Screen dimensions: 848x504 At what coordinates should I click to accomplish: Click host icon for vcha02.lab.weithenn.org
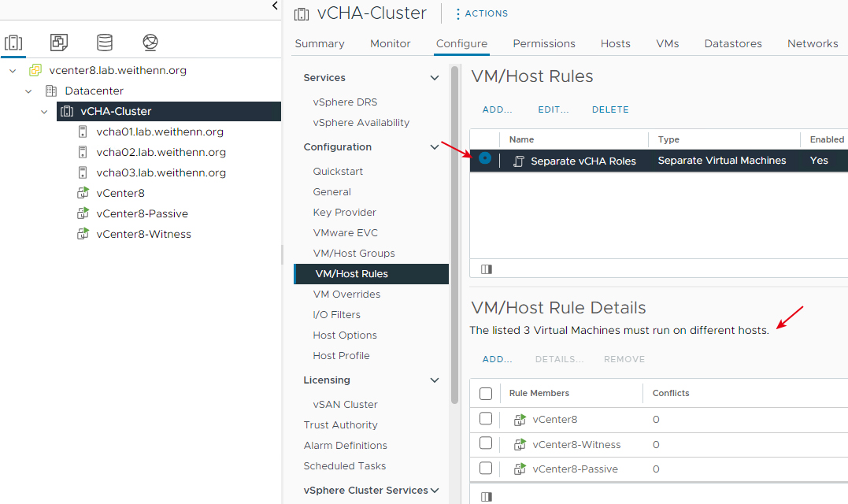(x=83, y=152)
